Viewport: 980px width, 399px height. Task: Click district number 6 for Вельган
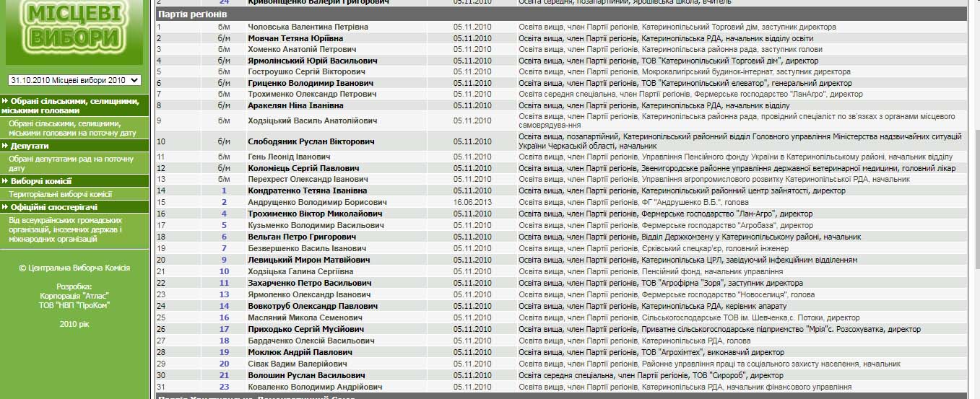pyautogui.click(x=224, y=237)
